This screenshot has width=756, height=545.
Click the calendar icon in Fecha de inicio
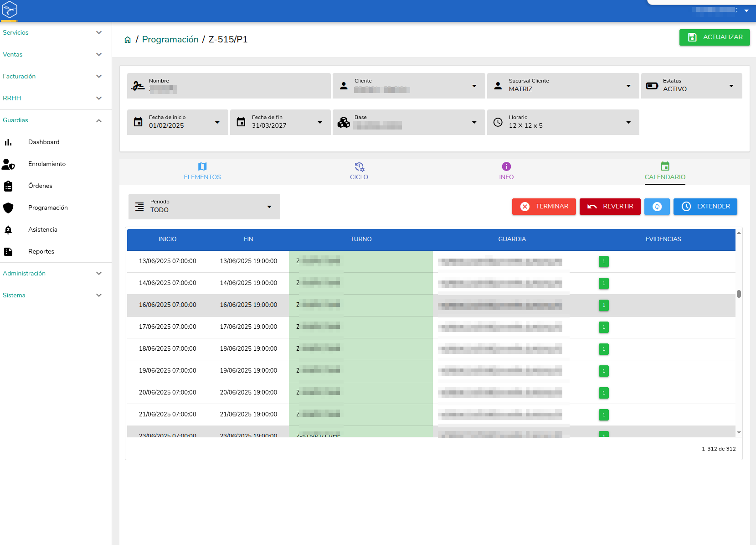point(138,122)
